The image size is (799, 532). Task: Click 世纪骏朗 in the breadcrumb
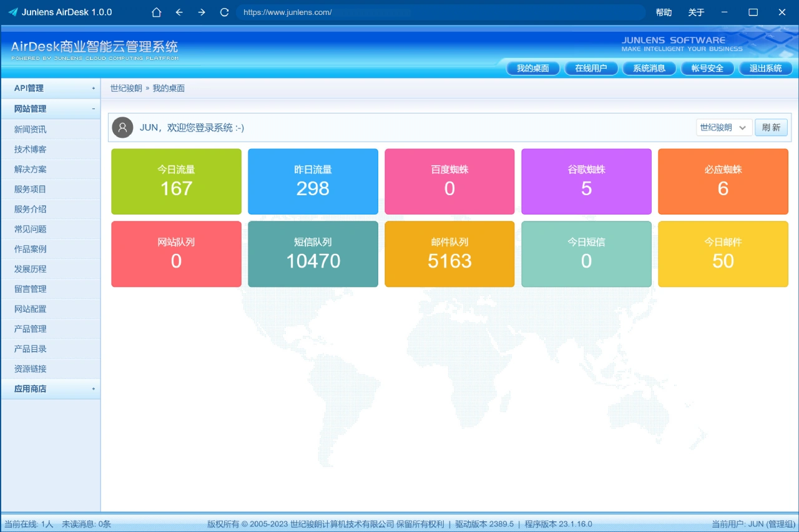click(126, 89)
